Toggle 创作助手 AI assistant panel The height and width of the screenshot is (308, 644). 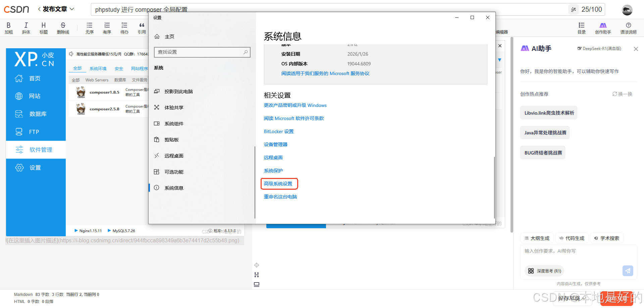[x=603, y=28]
